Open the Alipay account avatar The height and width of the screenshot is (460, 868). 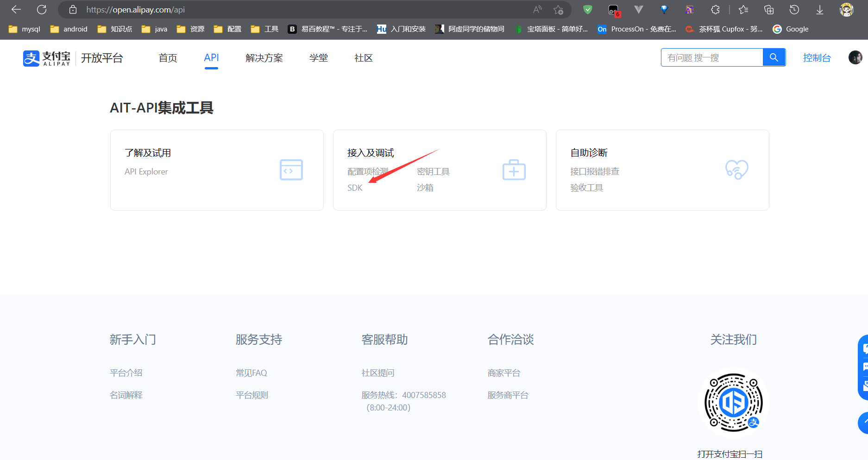[855, 57]
